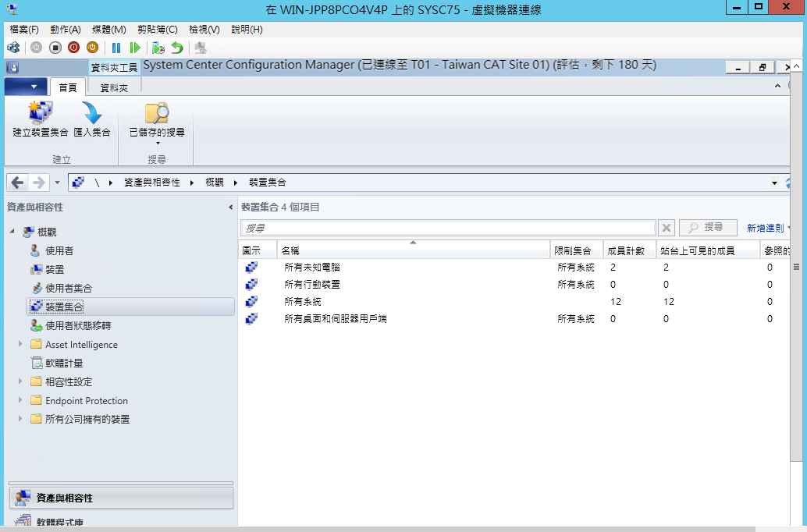
Task: Select the 所有桌面和伺服器用戶端 row
Action: tap(514, 319)
